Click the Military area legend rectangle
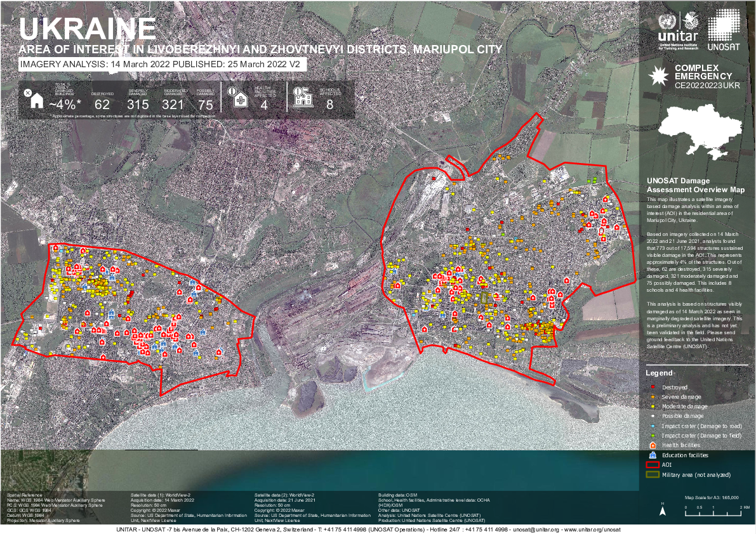This screenshot has width=756, height=534. pos(653,474)
